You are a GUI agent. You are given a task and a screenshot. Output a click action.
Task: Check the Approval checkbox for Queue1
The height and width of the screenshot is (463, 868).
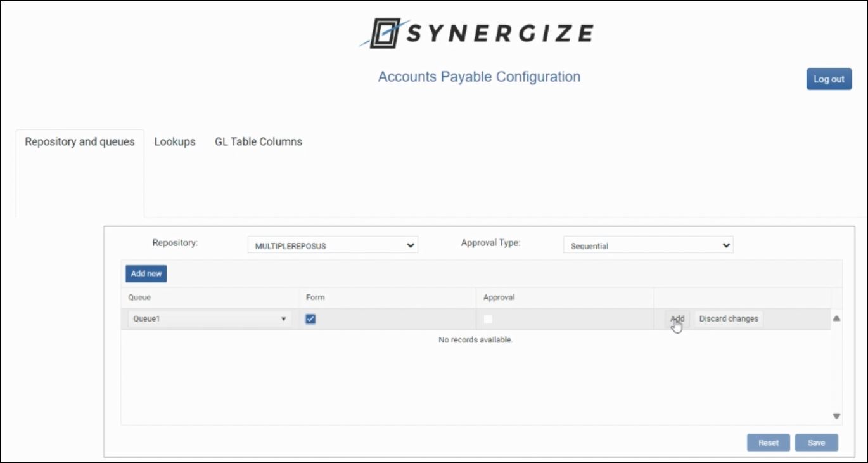click(488, 319)
